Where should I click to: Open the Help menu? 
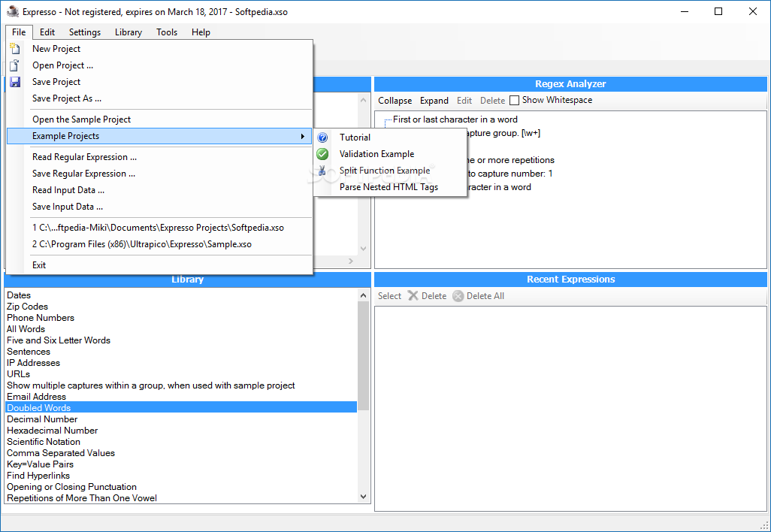[201, 32]
